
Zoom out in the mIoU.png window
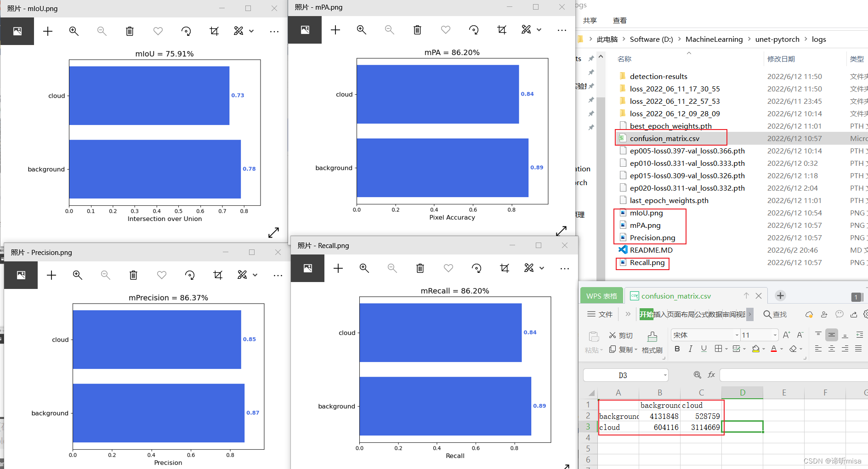click(102, 31)
